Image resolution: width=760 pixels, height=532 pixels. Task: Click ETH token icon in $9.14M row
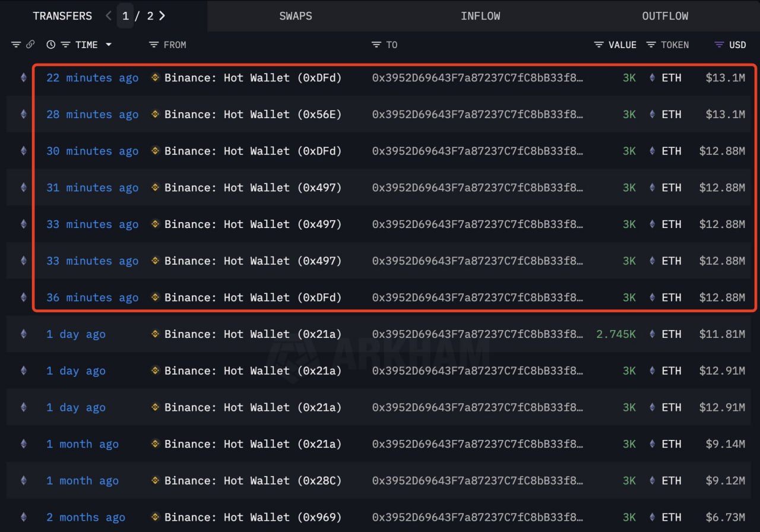(652, 444)
